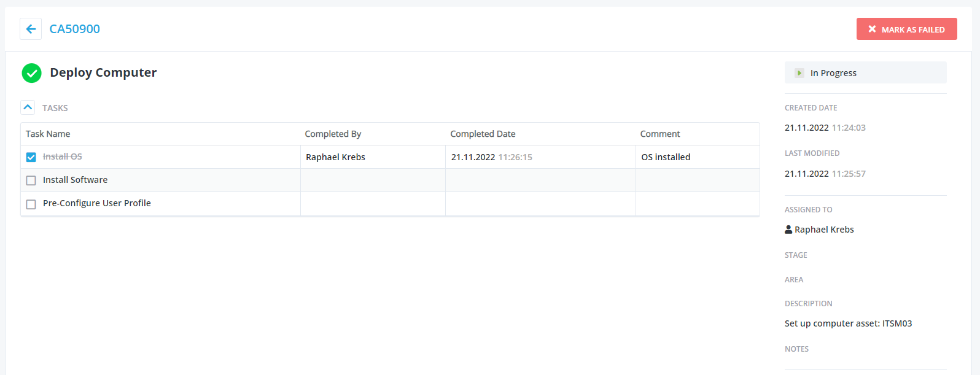Collapse the Tasks section chevron

pyautogui.click(x=28, y=107)
